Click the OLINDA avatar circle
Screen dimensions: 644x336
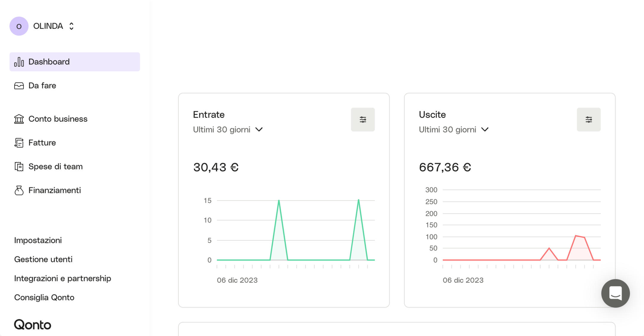19,26
